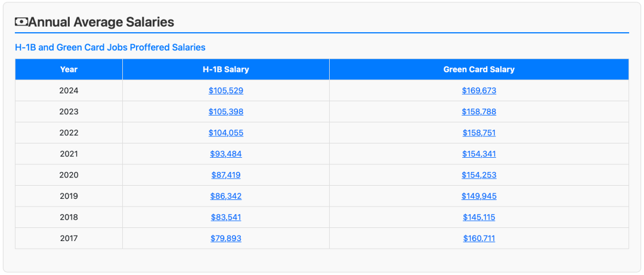Open the 2017 H-1B salary link $79,893

click(x=226, y=239)
